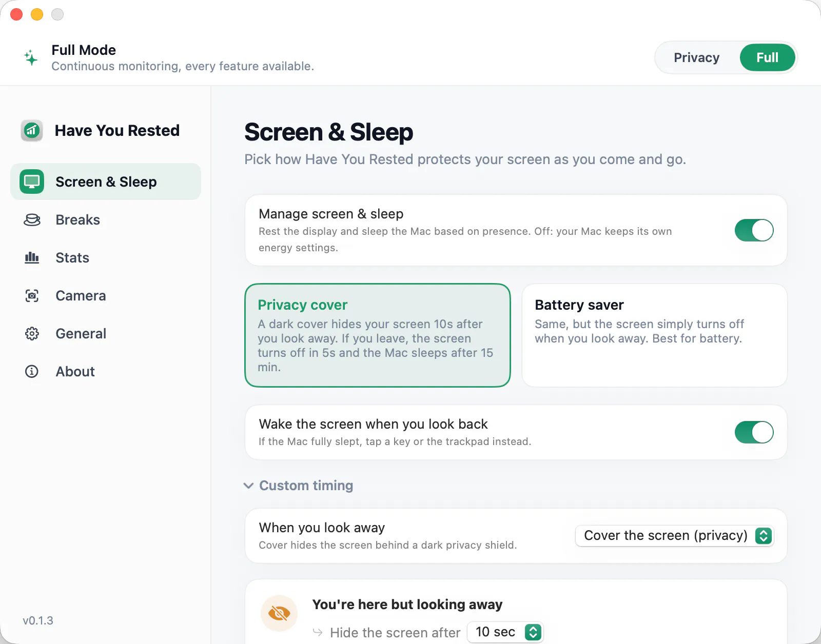Screen dimensions: 821x644
Task: Click the Have You Rested sidebar title
Action: [117, 130]
